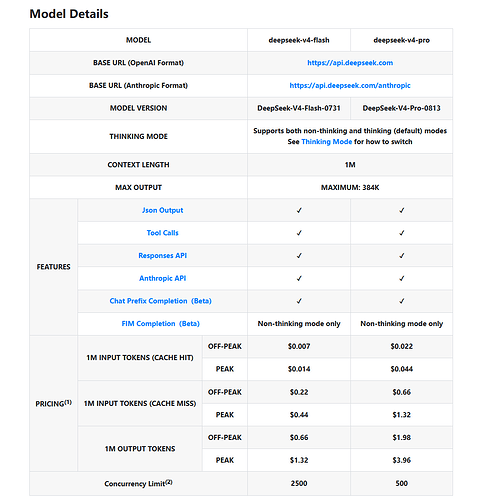Open the Tool Calls link
The height and width of the screenshot is (500, 497).
click(162, 233)
